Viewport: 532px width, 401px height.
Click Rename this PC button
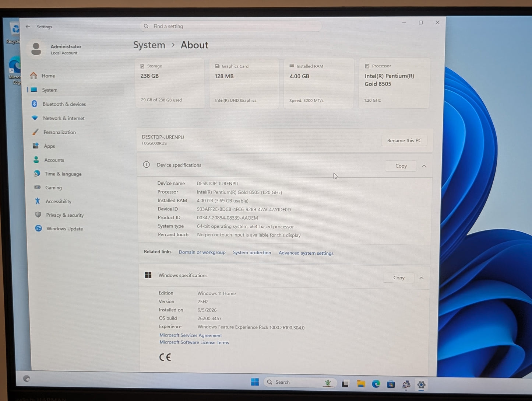click(404, 140)
